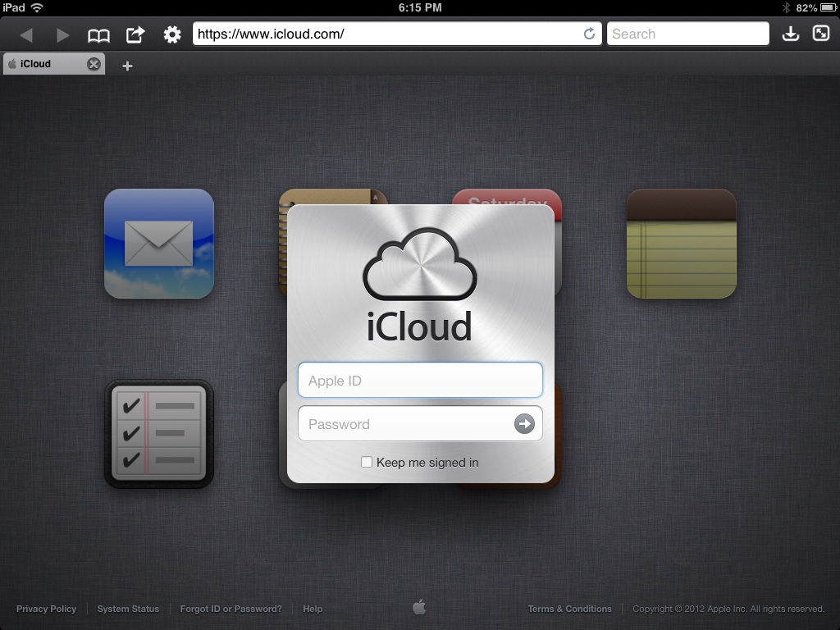Tap the share icon in the toolbar
Viewport: 840px width, 630px height.
click(135, 34)
